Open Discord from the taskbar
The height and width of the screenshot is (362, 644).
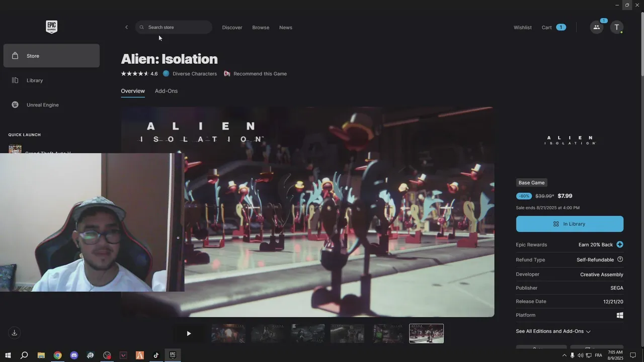74,355
